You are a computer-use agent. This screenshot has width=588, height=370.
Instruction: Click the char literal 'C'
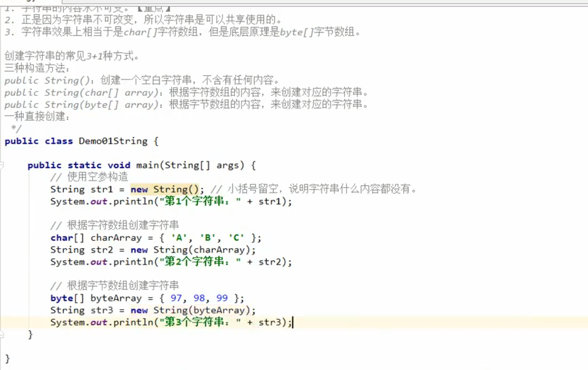coord(236,237)
